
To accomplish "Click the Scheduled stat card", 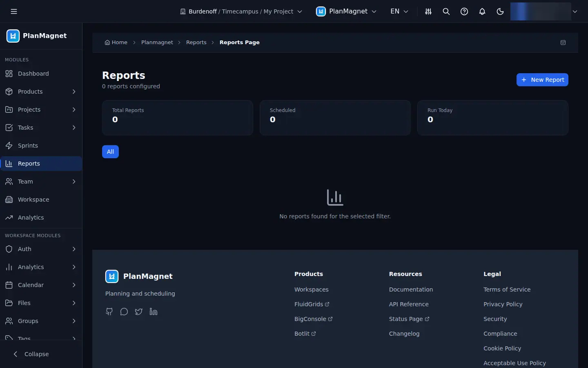I will (335, 118).
